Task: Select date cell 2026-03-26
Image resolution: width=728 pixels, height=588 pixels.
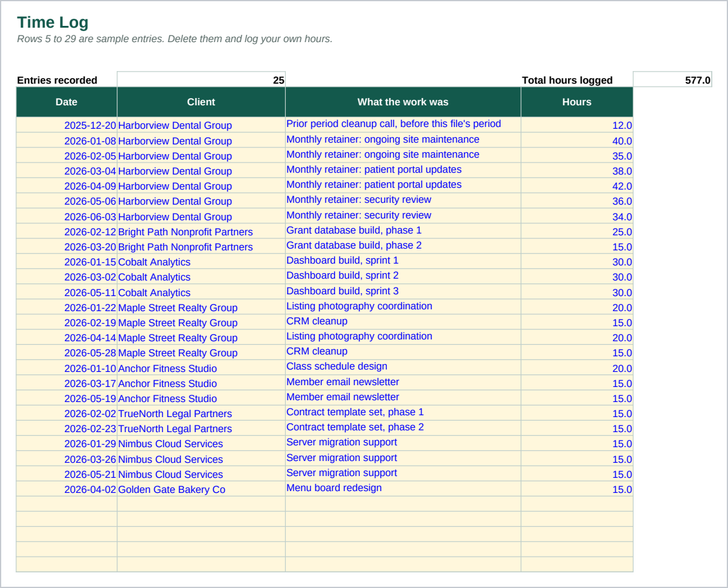Action: click(x=67, y=459)
